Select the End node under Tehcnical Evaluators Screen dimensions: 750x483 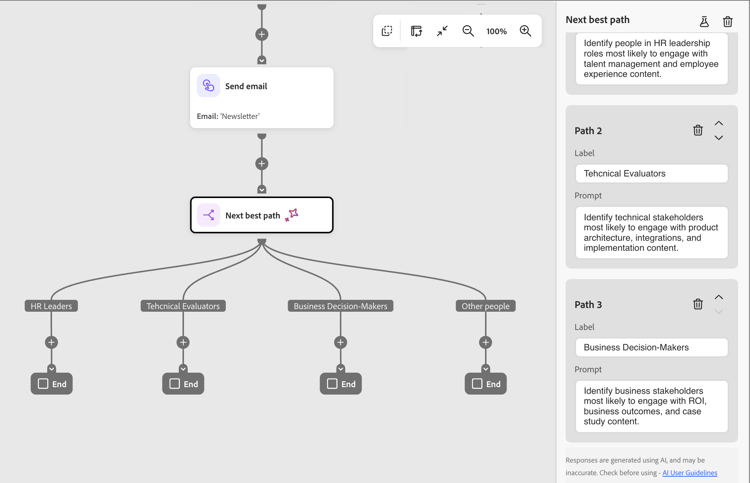coord(183,384)
